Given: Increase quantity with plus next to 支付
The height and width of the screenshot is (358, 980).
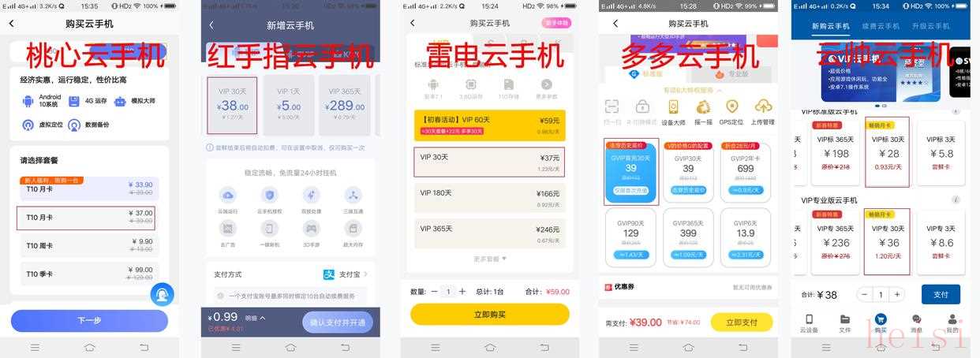Looking at the screenshot, I should pos(896,294).
